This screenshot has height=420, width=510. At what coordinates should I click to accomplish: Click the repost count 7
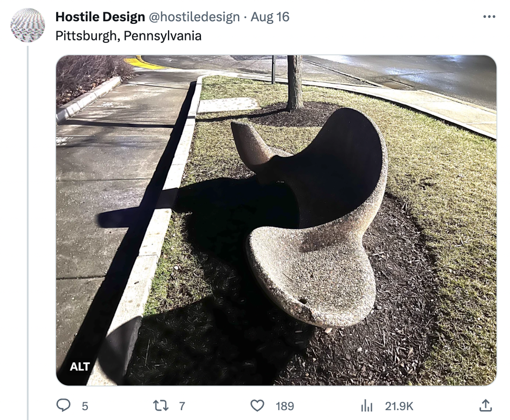pos(182,406)
